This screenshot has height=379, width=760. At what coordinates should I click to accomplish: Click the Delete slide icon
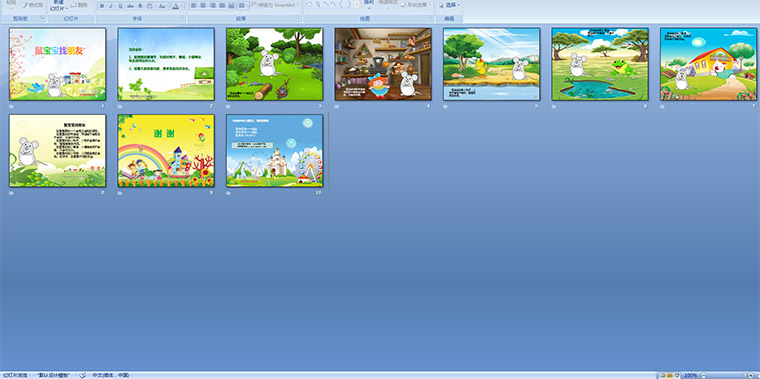pyautogui.click(x=73, y=5)
